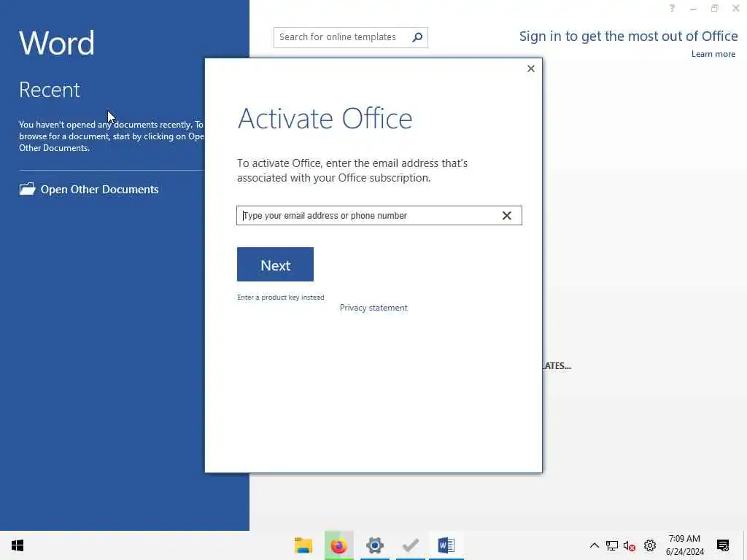The height and width of the screenshot is (560, 747).
Task: Click Sign in to get the most out of Office
Action: (x=628, y=36)
